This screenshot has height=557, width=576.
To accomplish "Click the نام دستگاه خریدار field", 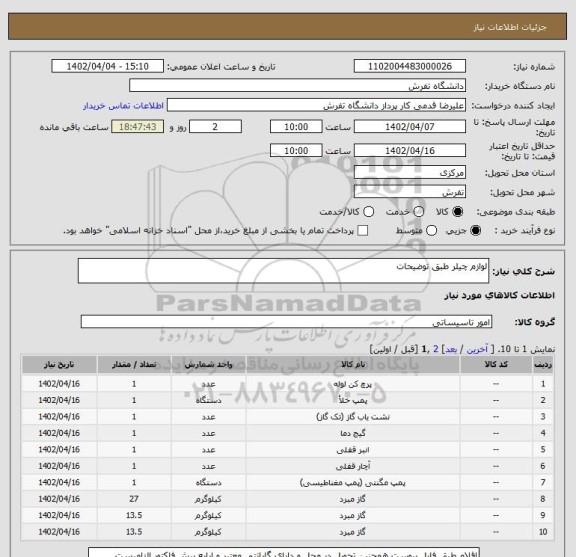I will (298, 86).
